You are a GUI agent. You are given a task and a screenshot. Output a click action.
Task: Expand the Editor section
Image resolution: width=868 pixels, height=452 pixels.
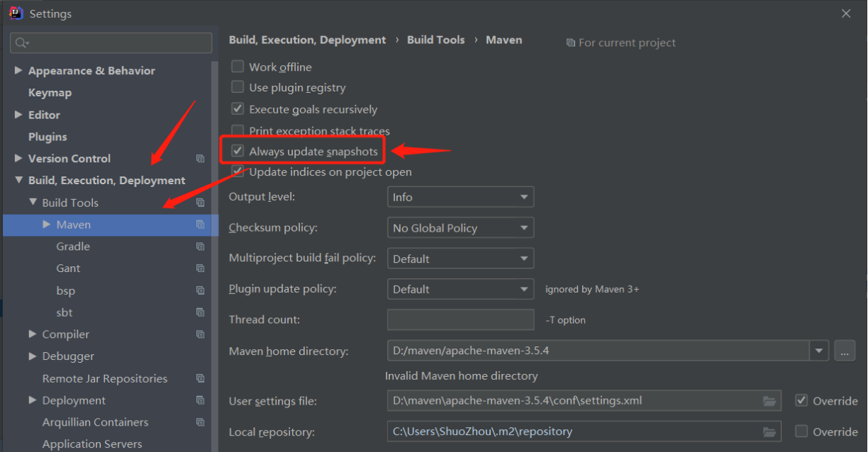point(18,115)
